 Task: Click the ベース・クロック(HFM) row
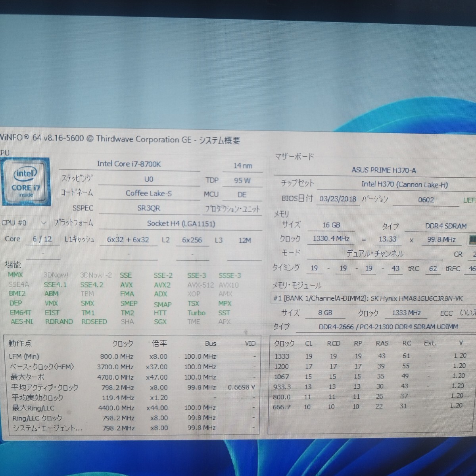pyautogui.click(x=132, y=367)
